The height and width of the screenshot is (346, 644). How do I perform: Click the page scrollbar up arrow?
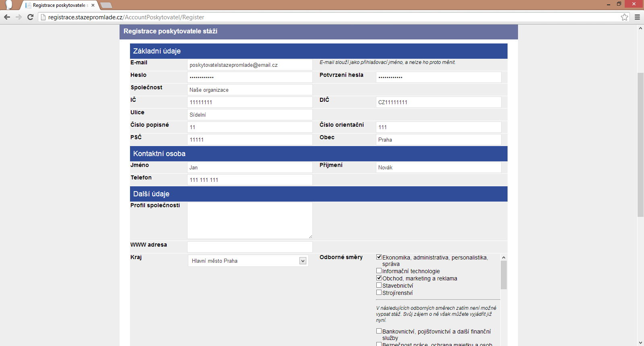(640, 28)
